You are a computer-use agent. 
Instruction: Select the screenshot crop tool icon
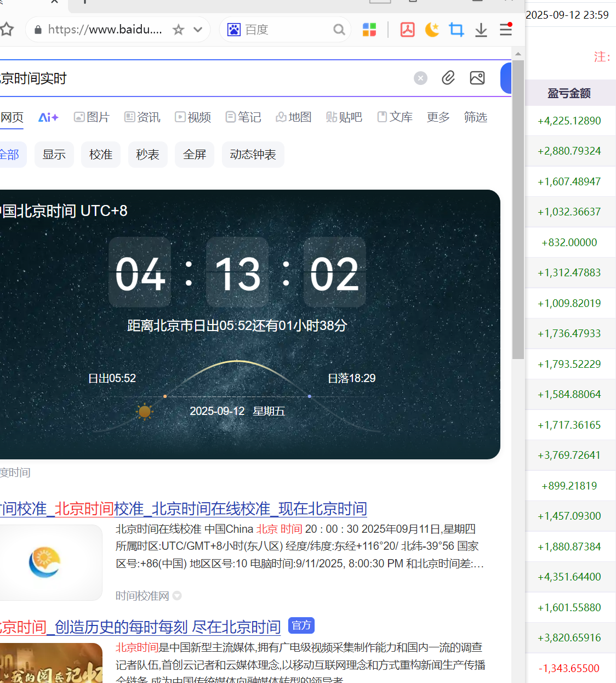(456, 30)
